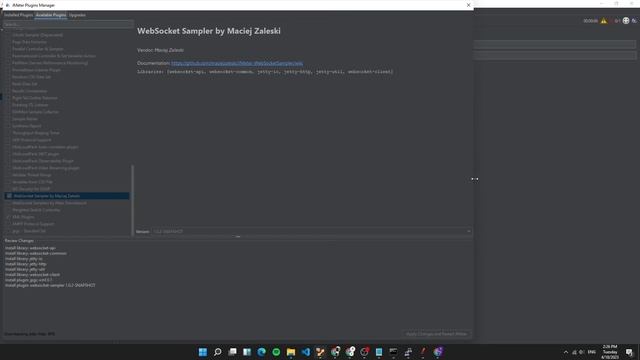Open Task View from the taskbar
640x360 pixels.
tap(232, 352)
